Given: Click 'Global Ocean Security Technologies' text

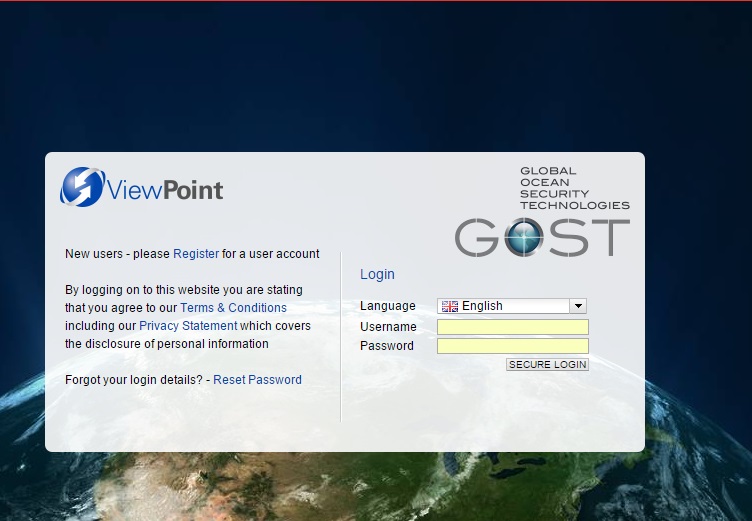Looking at the screenshot, I should 575,188.
